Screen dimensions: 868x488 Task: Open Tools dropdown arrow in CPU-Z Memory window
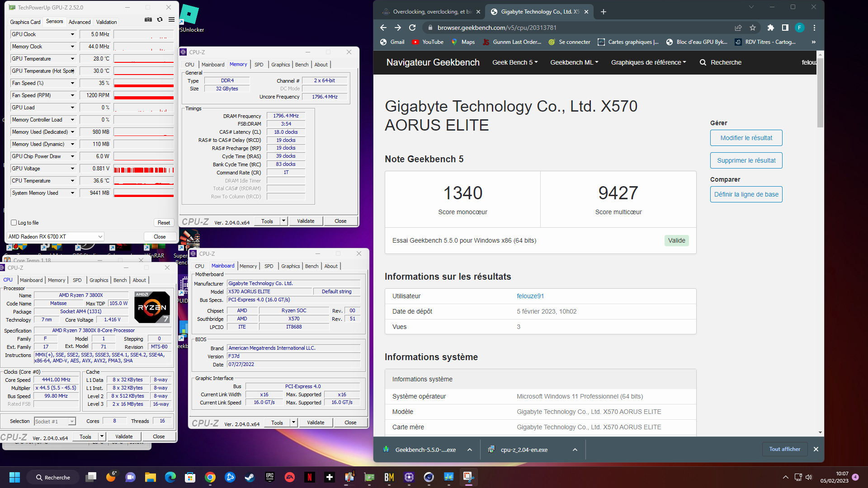click(x=283, y=221)
